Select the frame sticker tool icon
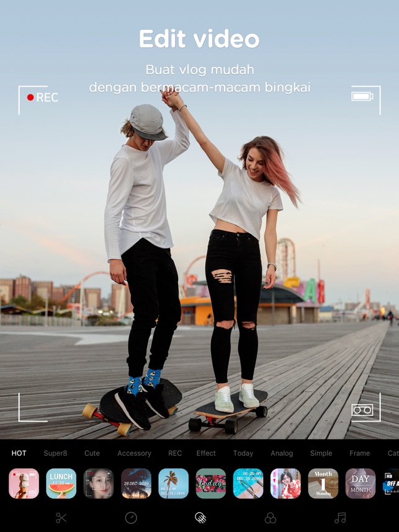399x532 pixels. (x=200, y=518)
